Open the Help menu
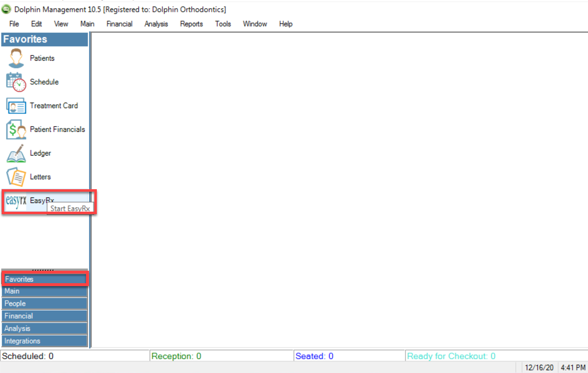Image resolution: width=588 pixels, height=373 pixels. (286, 24)
